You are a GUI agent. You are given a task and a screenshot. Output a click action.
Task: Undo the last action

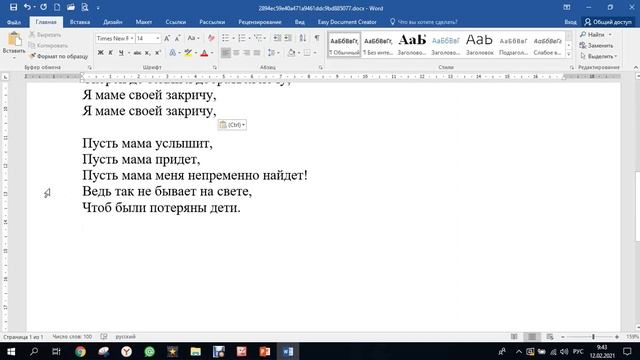tap(27, 7)
